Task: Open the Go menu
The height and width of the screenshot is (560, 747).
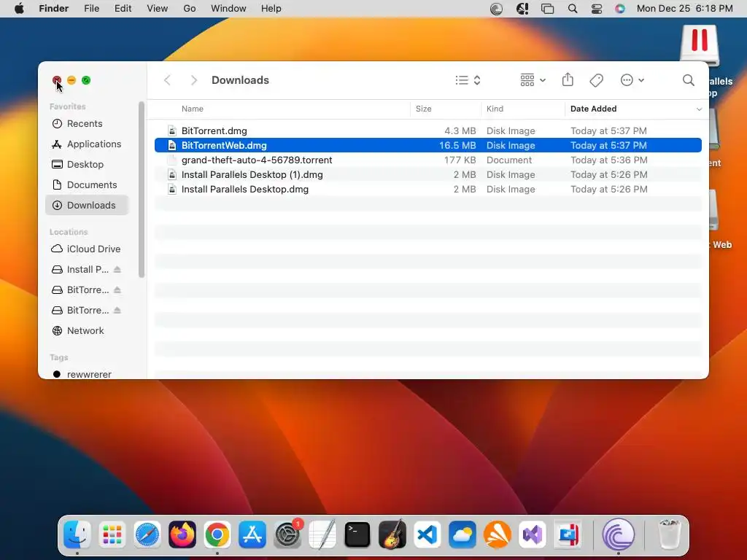Action: click(189, 9)
